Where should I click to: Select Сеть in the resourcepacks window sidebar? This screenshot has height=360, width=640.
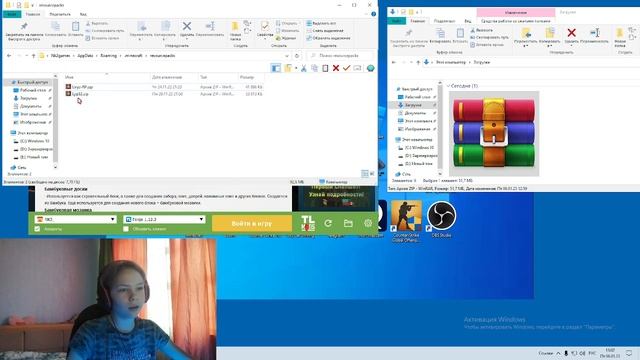(x=22, y=167)
